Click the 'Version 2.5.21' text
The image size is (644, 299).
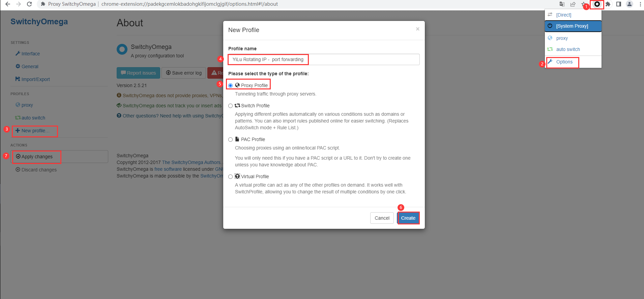(131, 85)
